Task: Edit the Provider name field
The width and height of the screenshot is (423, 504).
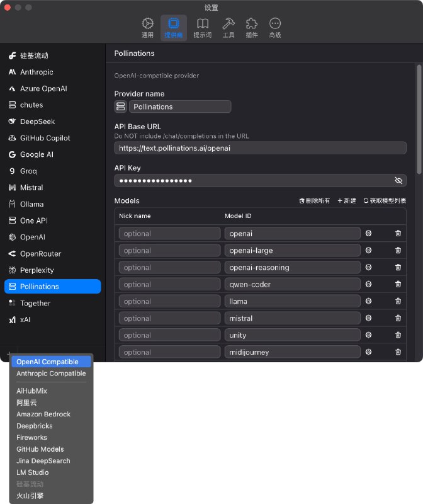Action: 180,106
